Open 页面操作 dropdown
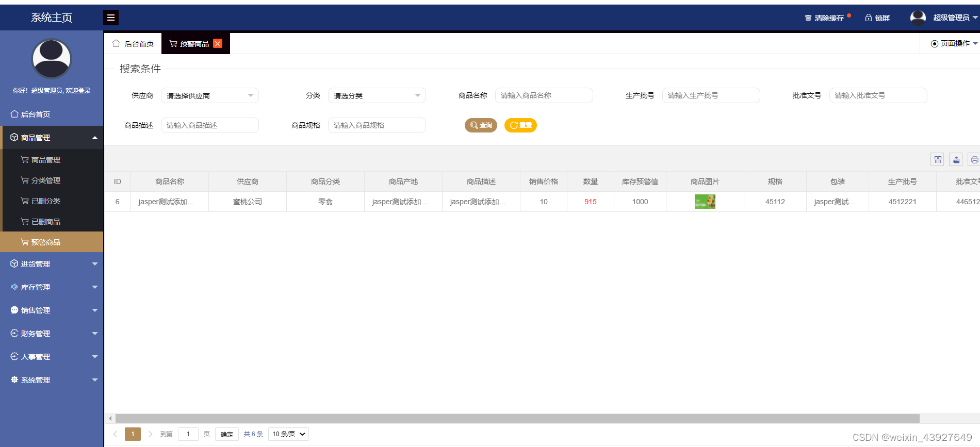Screen dimensions: 980x447 point(954,43)
